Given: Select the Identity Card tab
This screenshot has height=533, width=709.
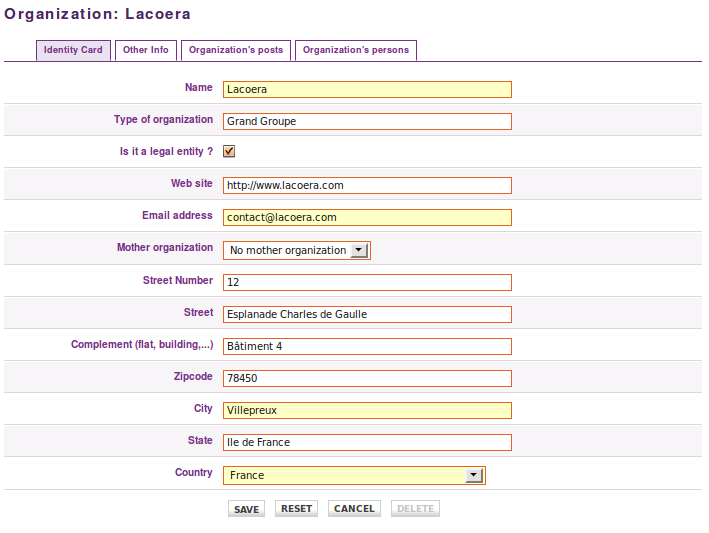Looking at the screenshot, I should (x=73, y=50).
